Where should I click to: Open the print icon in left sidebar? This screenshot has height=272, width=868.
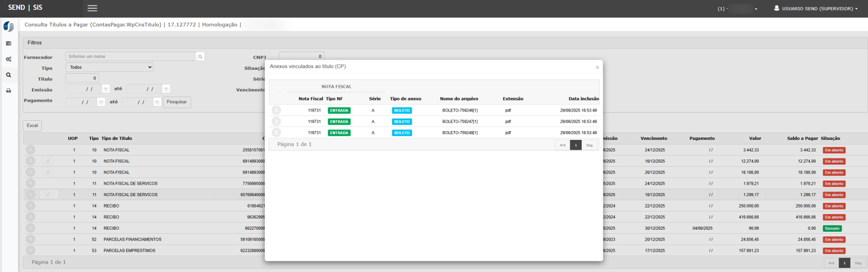click(8, 91)
